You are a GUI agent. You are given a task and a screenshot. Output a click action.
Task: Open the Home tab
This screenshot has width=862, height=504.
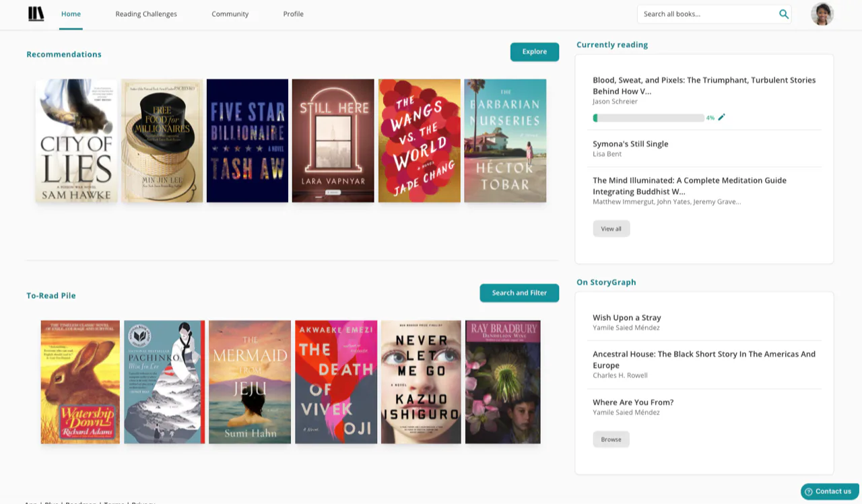pyautogui.click(x=71, y=14)
